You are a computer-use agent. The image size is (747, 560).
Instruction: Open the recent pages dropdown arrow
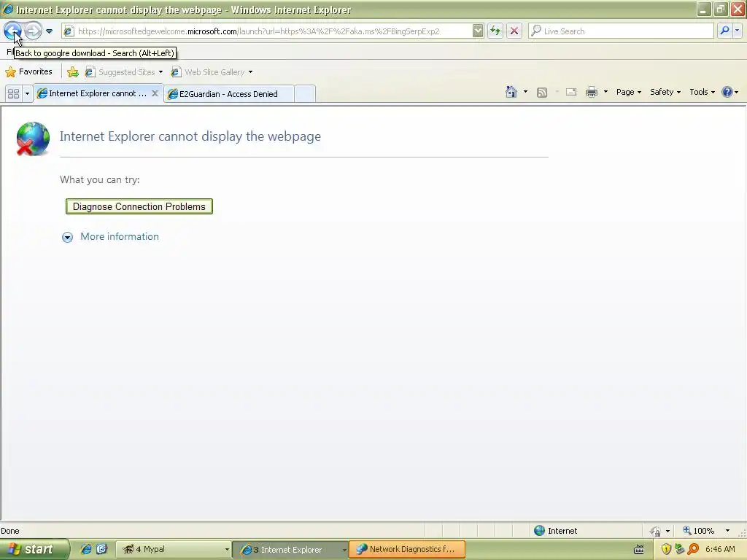click(x=49, y=31)
